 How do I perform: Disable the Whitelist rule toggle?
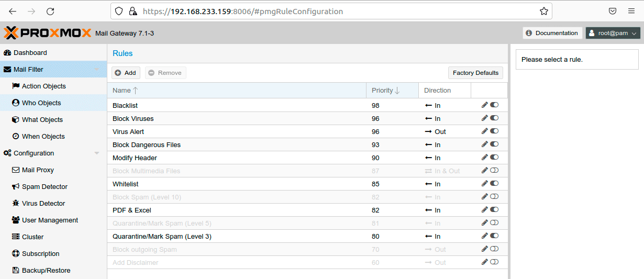pos(494,183)
